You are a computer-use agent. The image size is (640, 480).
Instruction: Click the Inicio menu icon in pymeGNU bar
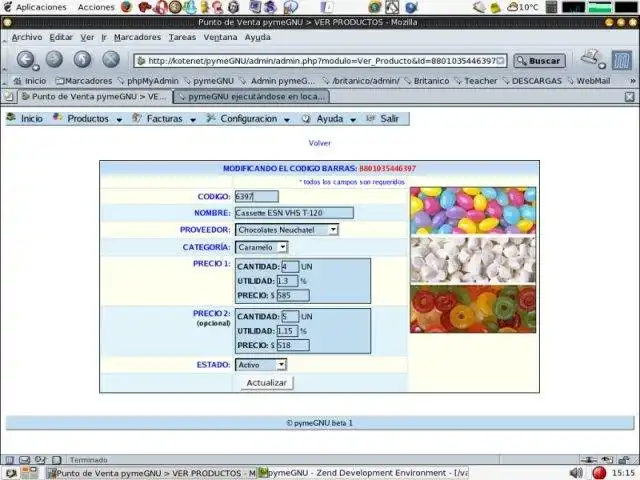click(x=11, y=118)
